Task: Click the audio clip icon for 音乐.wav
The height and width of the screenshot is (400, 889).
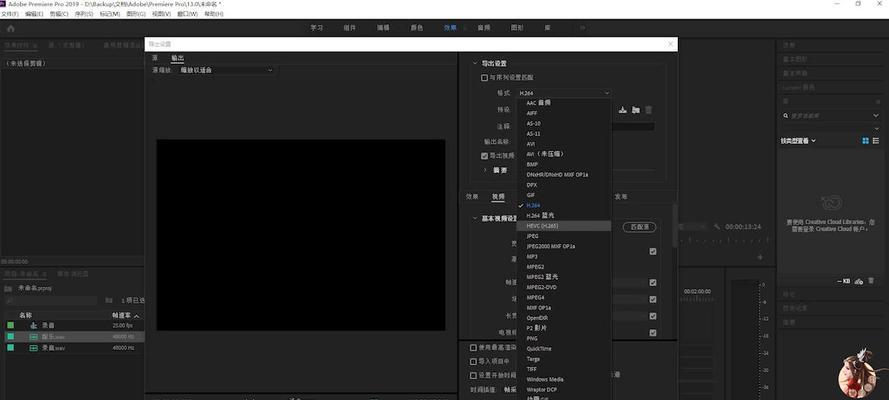Action: point(33,337)
